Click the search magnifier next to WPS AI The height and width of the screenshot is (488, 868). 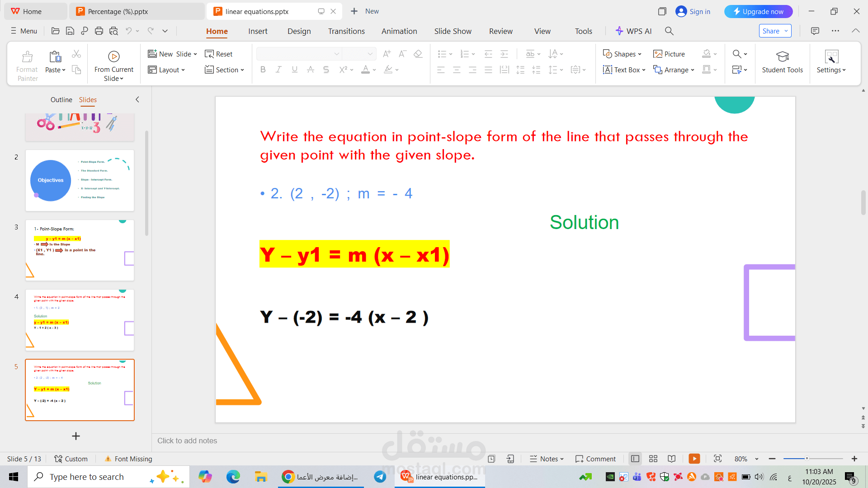tap(669, 31)
